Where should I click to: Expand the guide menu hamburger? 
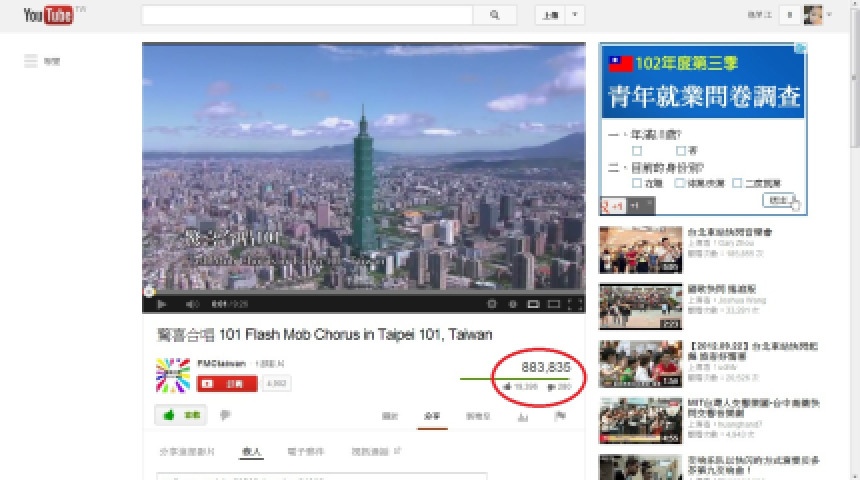pos(31,62)
